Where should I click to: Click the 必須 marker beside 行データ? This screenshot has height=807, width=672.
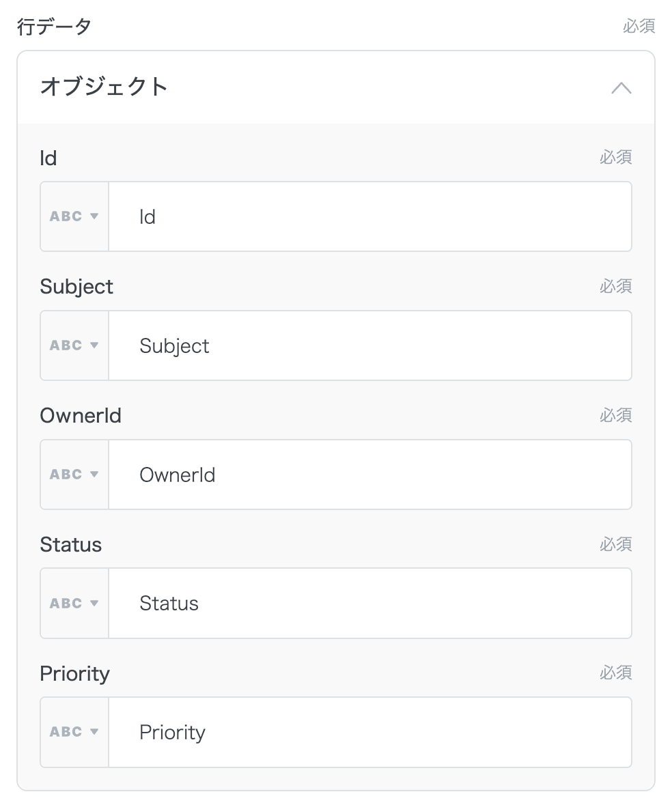point(639,27)
